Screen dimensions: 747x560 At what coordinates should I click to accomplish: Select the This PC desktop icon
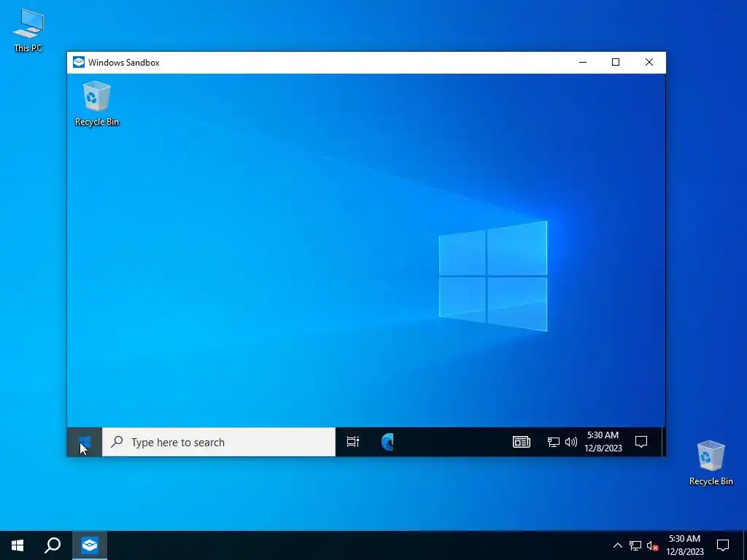click(x=28, y=31)
